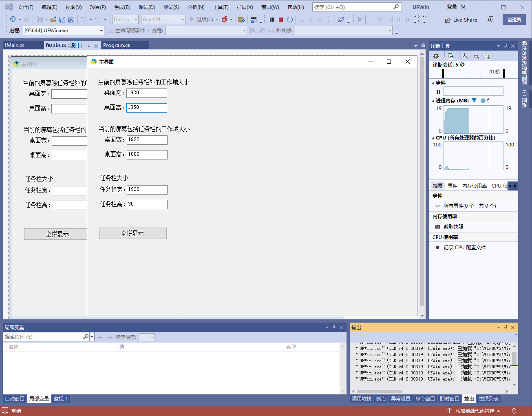532x416 pixels.
Task: Click the Undo icon in toolbar
Action: click(x=84, y=20)
